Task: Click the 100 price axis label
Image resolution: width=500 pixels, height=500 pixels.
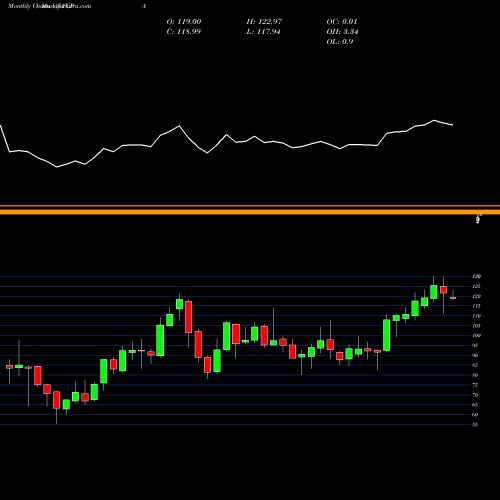Action: [x=477, y=335]
